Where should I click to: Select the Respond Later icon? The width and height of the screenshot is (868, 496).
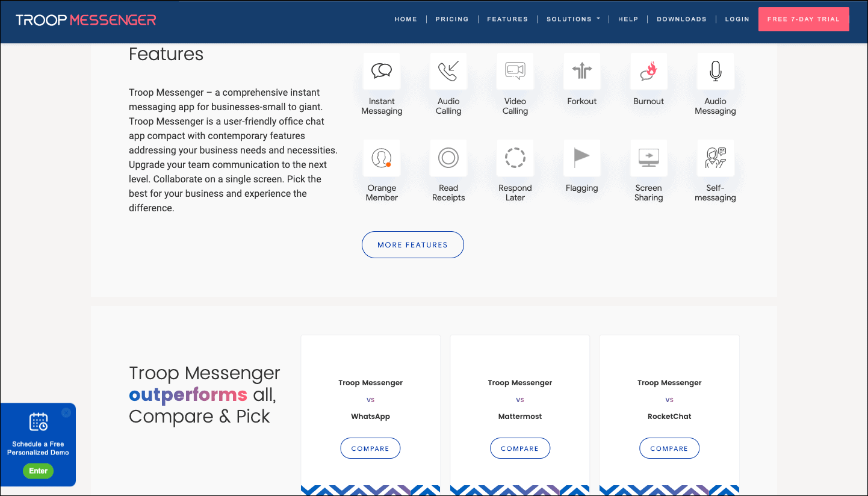click(x=515, y=157)
